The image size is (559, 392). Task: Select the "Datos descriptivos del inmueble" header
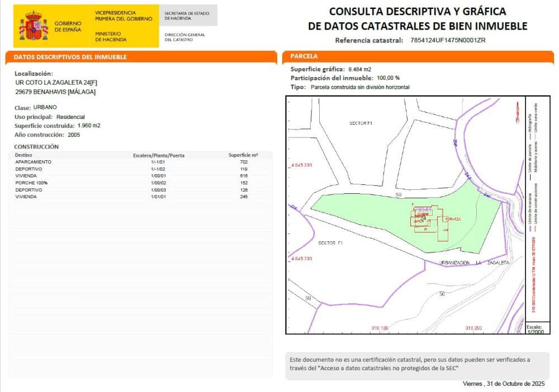(70, 57)
